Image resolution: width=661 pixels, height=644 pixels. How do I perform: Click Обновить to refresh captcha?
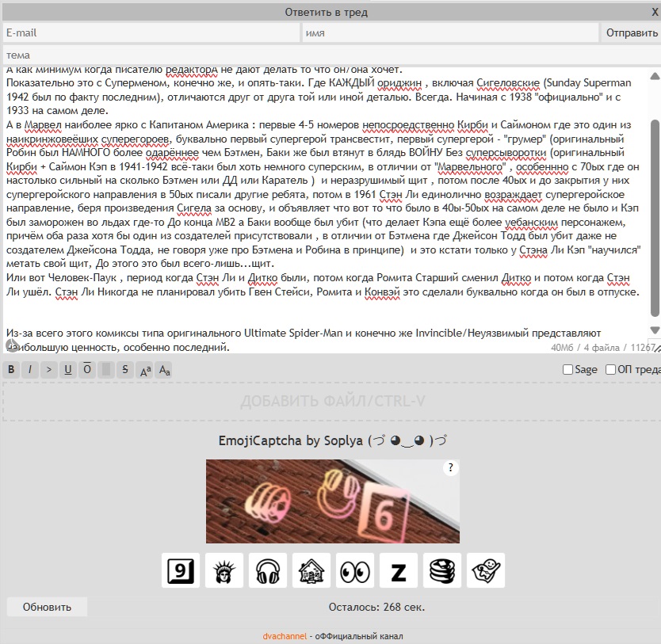[47, 607]
